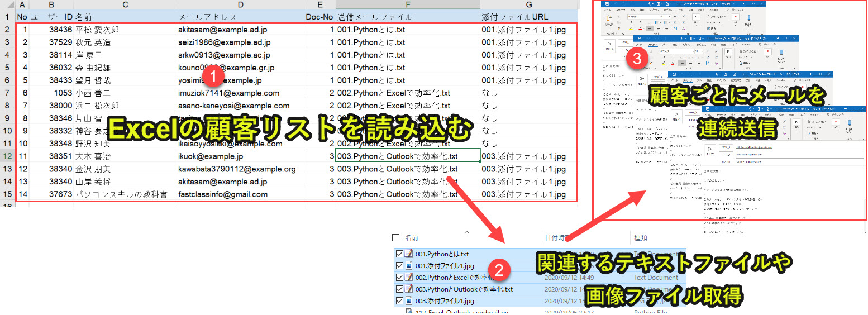The image size is (868, 315).
Task: Click the Dictate microphone icon in frontmost Outlook
Action: (850, 123)
